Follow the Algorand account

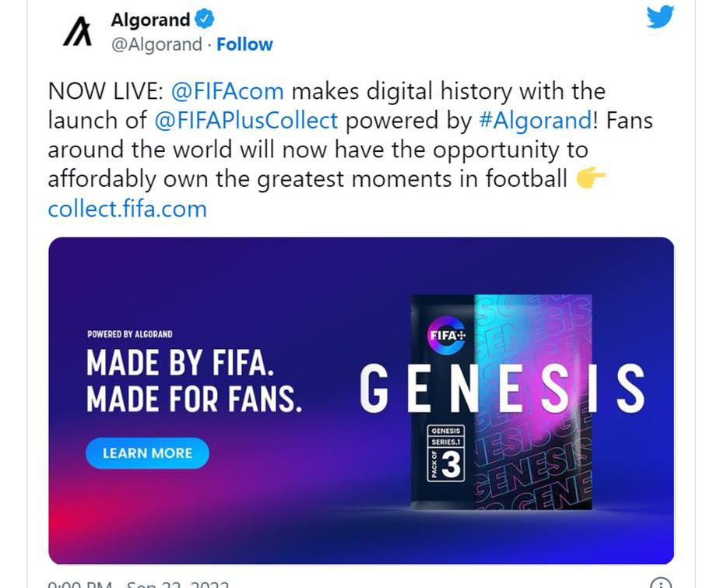(x=244, y=44)
